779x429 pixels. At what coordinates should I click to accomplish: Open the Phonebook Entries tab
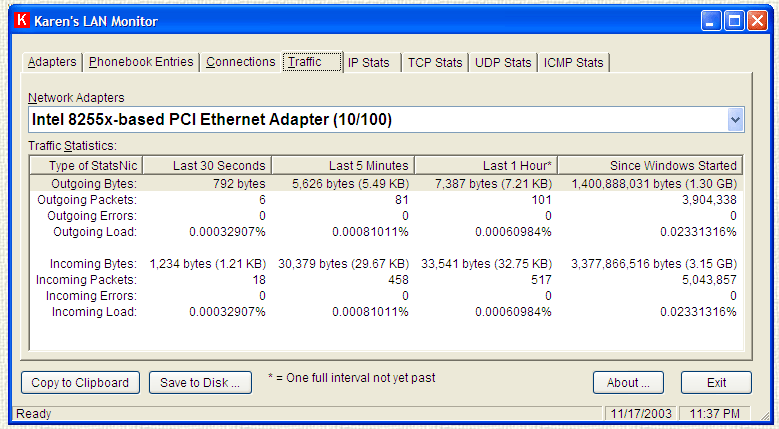click(141, 62)
